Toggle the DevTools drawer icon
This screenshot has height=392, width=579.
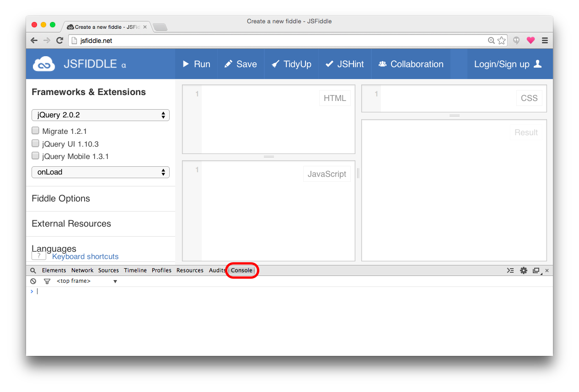pos(510,270)
